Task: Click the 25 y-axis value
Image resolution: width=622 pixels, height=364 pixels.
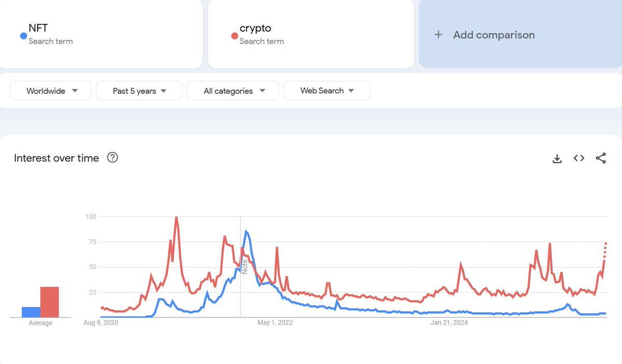Action: (x=92, y=293)
